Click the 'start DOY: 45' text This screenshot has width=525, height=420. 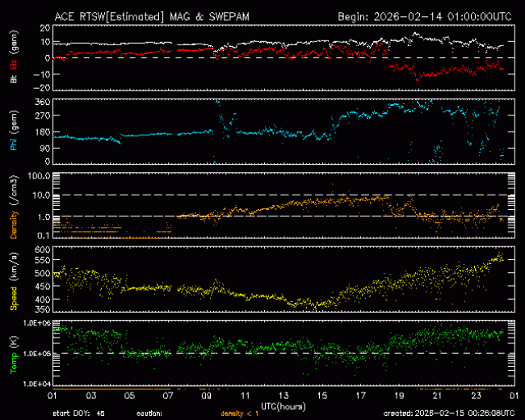(x=78, y=414)
